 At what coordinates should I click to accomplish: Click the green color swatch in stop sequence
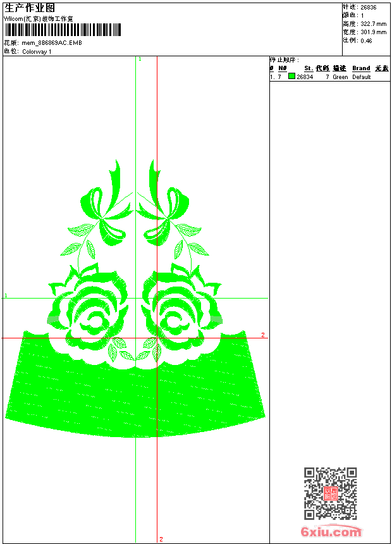pyautogui.click(x=291, y=77)
